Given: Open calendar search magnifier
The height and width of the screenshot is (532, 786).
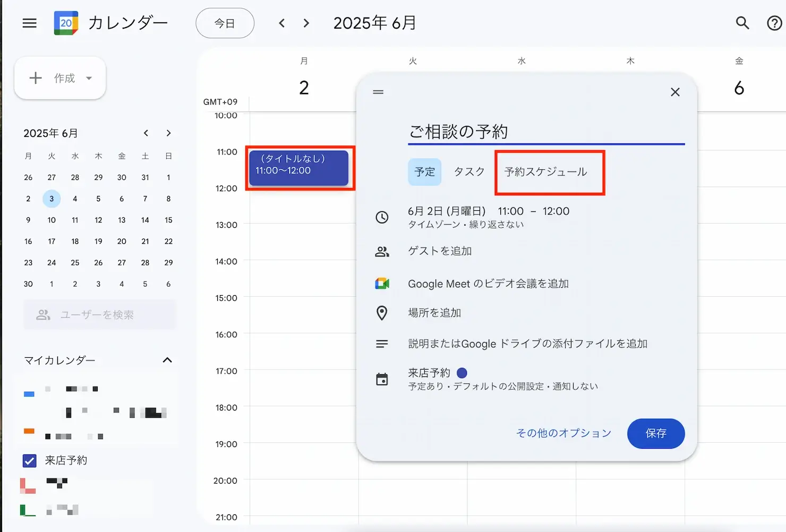Looking at the screenshot, I should tap(742, 23).
